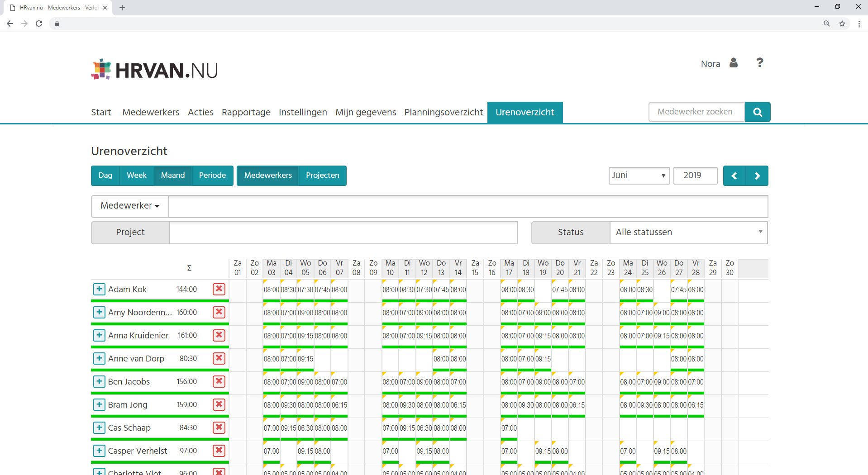Image resolution: width=868 pixels, height=475 pixels.
Task: Remove Anne van Dorp with red X icon
Action: pyautogui.click(x=219, y=358)
